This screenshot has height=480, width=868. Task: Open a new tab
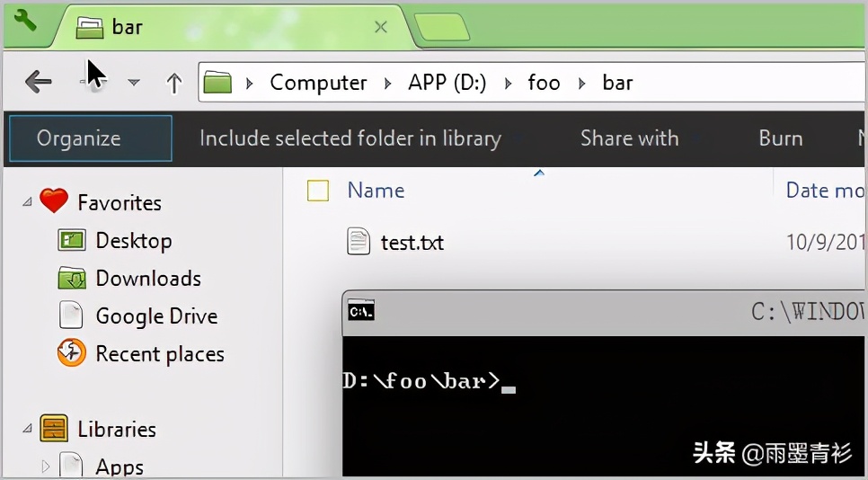pyautogui.click(x=442, y=27)
